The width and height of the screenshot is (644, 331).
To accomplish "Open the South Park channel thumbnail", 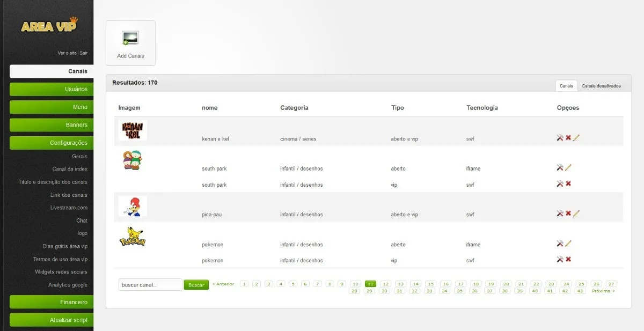I will click(133, 160).
